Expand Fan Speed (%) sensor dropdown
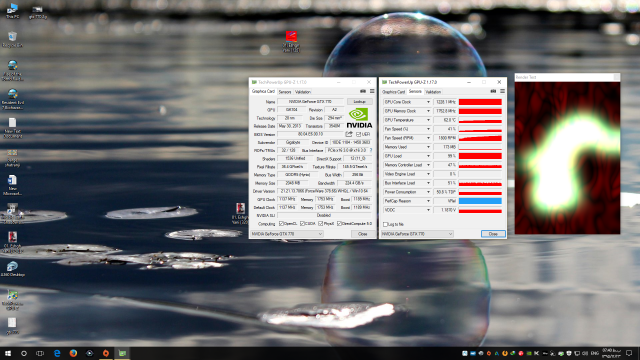The width and height of the screenshot is (640, 360). (x=428, y=129)
